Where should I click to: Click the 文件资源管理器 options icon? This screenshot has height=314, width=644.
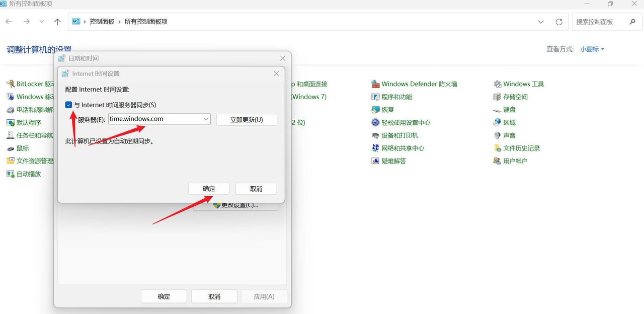coord(10,161)
